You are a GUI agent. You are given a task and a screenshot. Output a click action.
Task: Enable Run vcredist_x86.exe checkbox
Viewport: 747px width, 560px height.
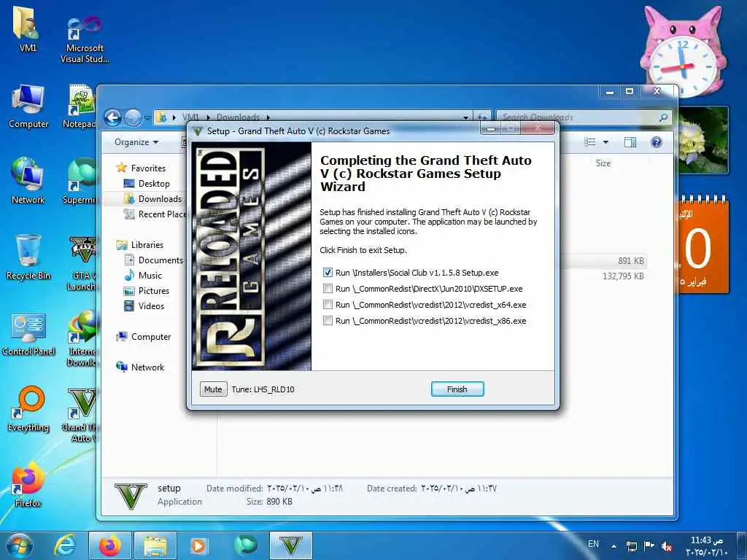tap(328, 321)
